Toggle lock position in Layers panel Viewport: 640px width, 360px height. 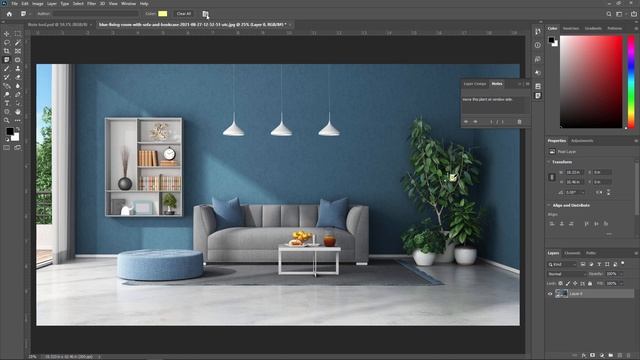(575, 284)
